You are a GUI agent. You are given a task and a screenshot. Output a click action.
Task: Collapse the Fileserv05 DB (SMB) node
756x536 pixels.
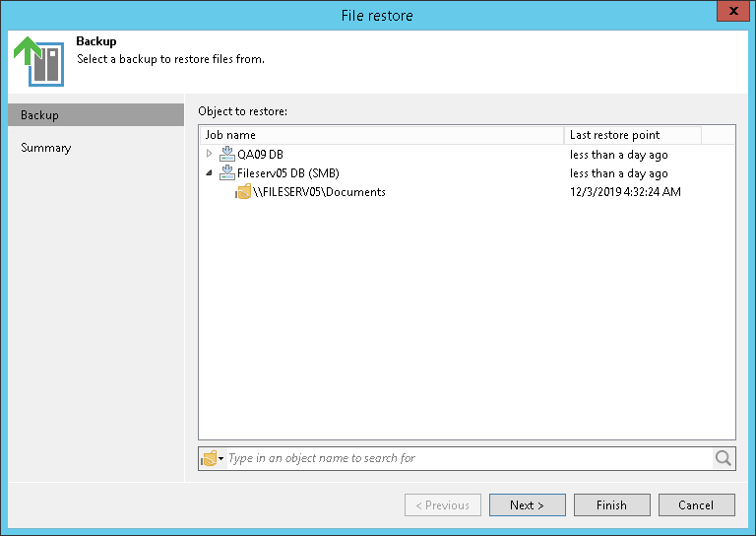(209, 172)
